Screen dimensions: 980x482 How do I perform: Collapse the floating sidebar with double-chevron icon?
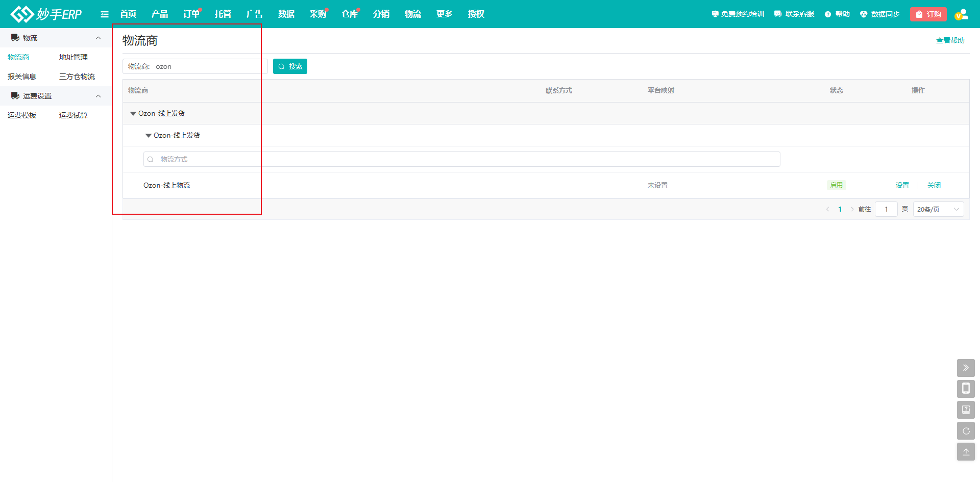(x=966, y=368)
